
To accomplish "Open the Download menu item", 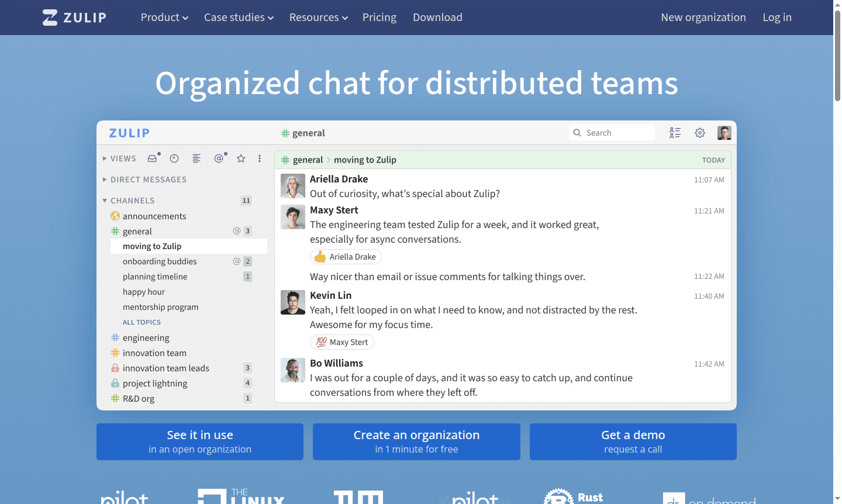I will (x=437, y=17).
